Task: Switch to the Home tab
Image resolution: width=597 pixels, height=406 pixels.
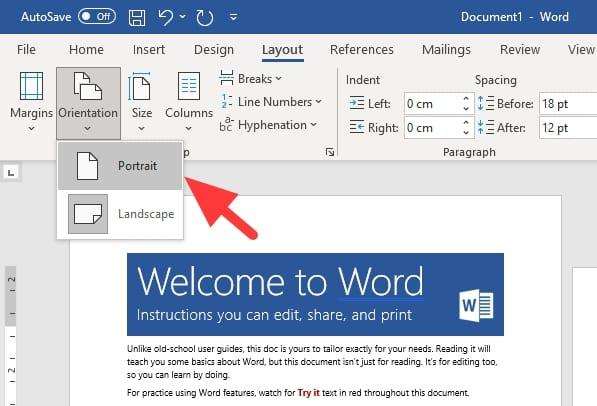Action: pyautogui.click(x=86, y=50)
